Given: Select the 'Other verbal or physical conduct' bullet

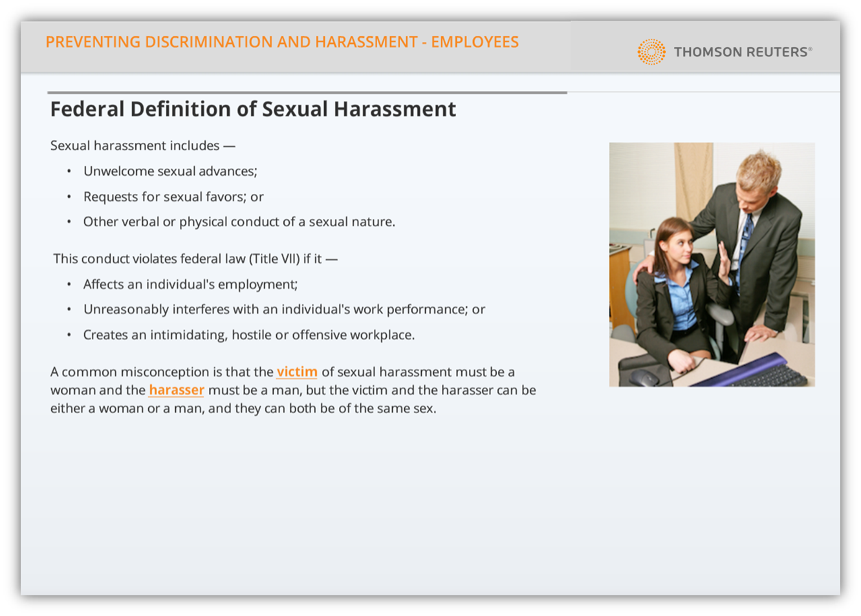Looking at the screenshot, I should pos(239,222).
